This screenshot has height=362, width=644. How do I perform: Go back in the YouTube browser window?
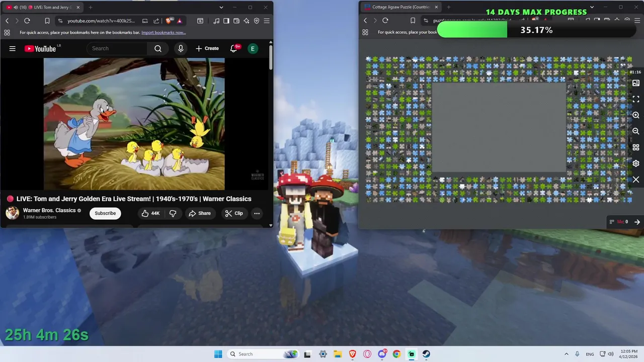coord(7,21)
